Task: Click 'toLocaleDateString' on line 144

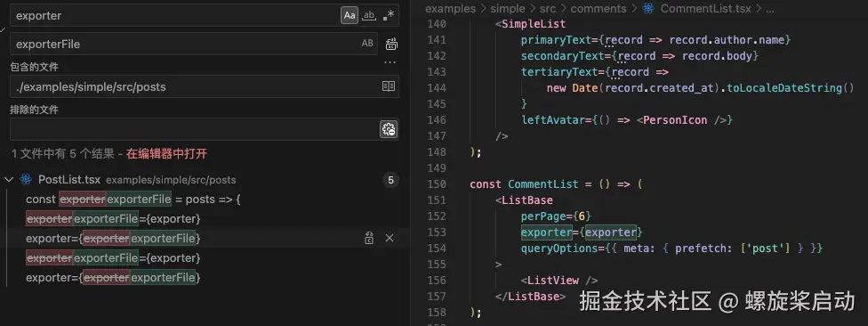Action: pos(784,88)
